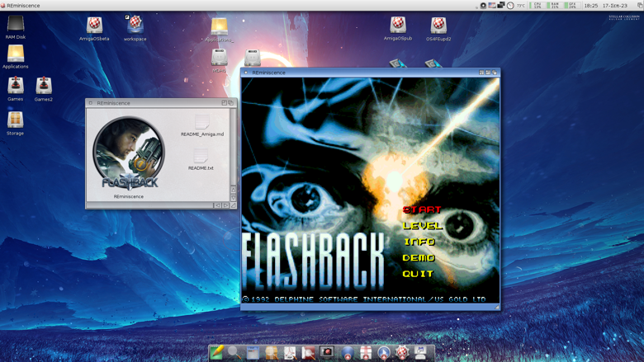Select DEMO in the Flashback menu
The height and width of the screenshot is (362, 644).
point(419,258)
